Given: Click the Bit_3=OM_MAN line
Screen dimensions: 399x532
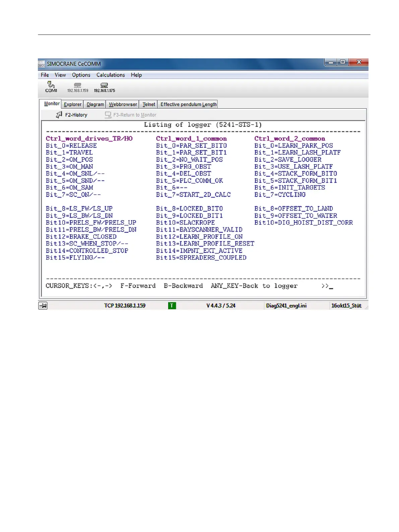Looking at the screenshot, I should [69, 167].
